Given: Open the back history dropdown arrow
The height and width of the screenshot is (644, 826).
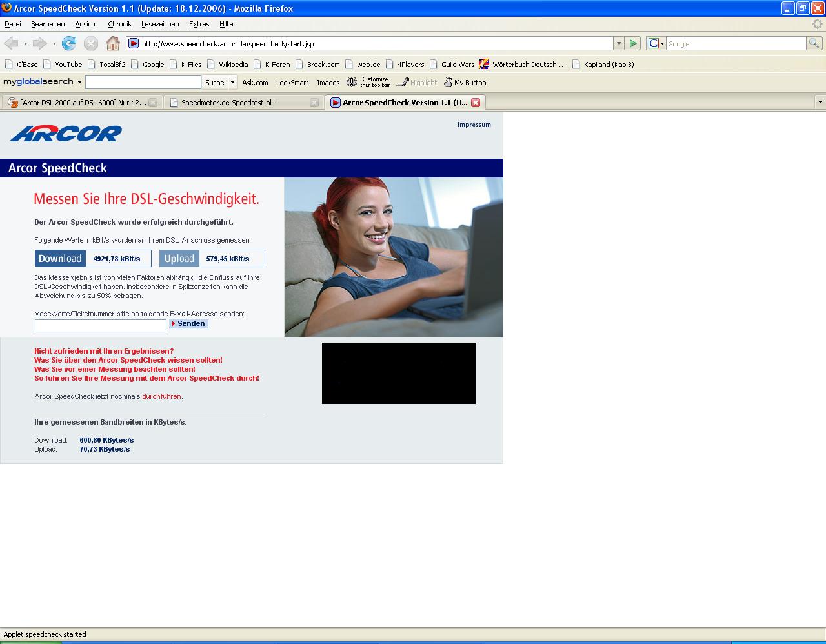Looking at the screenshot, I should click(25, 43).
